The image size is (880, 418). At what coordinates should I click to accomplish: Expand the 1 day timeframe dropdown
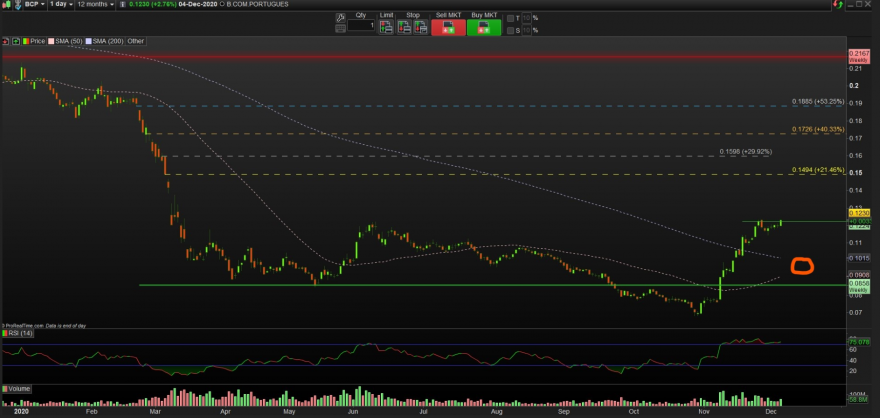61,4
